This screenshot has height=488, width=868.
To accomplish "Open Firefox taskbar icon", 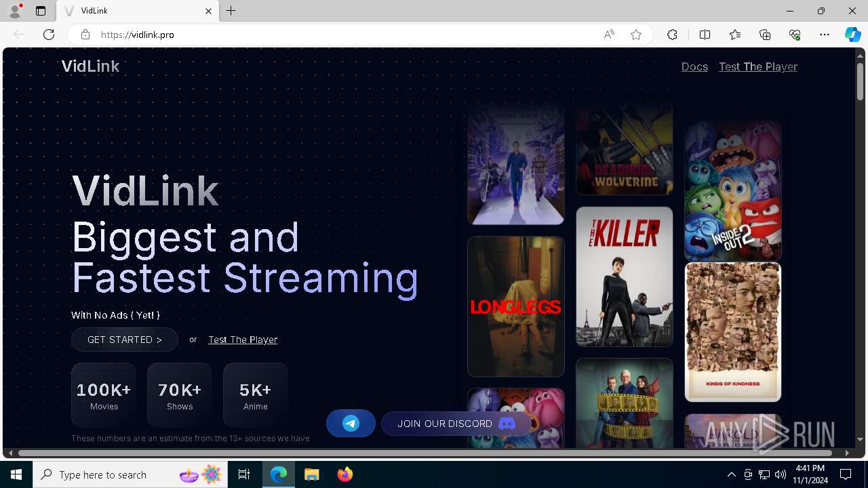I will tap(344, 474).
